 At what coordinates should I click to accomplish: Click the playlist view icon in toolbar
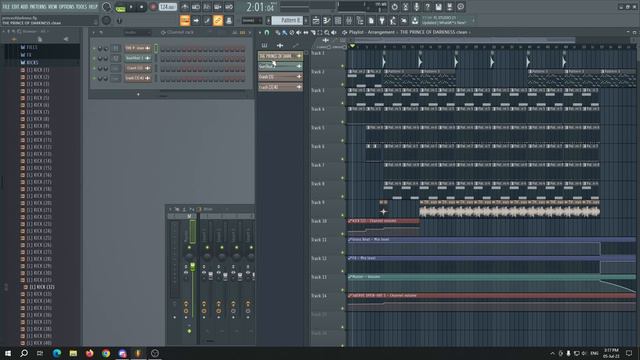point(316,20)
